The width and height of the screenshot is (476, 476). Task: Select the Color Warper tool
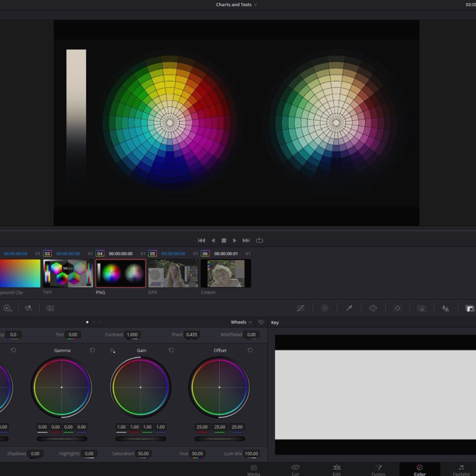(x=325, y=308)
